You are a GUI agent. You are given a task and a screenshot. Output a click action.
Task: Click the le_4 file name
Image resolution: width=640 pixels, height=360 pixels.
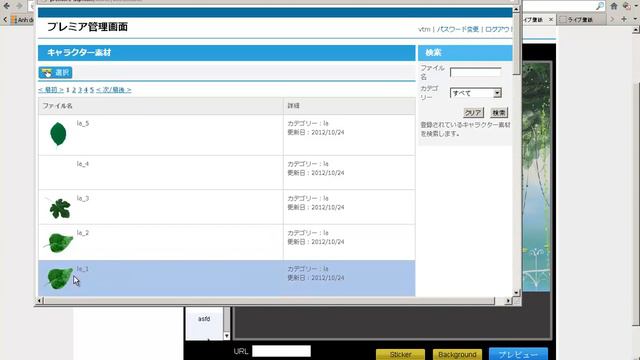click(x=83, y=164)
